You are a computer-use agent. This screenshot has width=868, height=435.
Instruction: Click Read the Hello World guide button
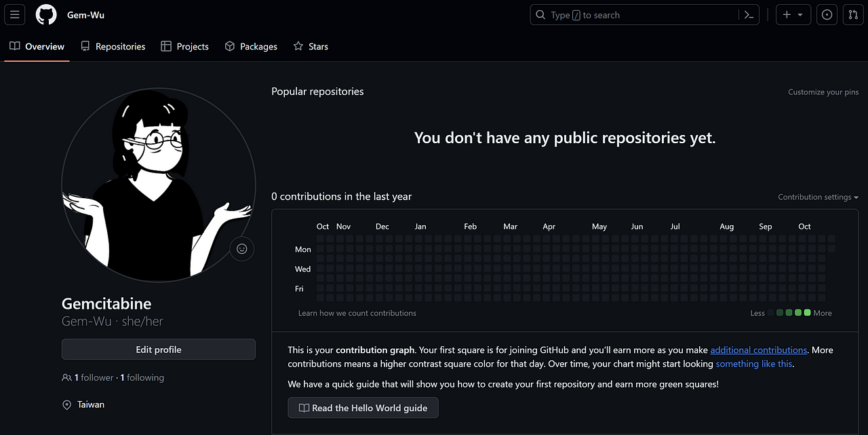(363, 408)
